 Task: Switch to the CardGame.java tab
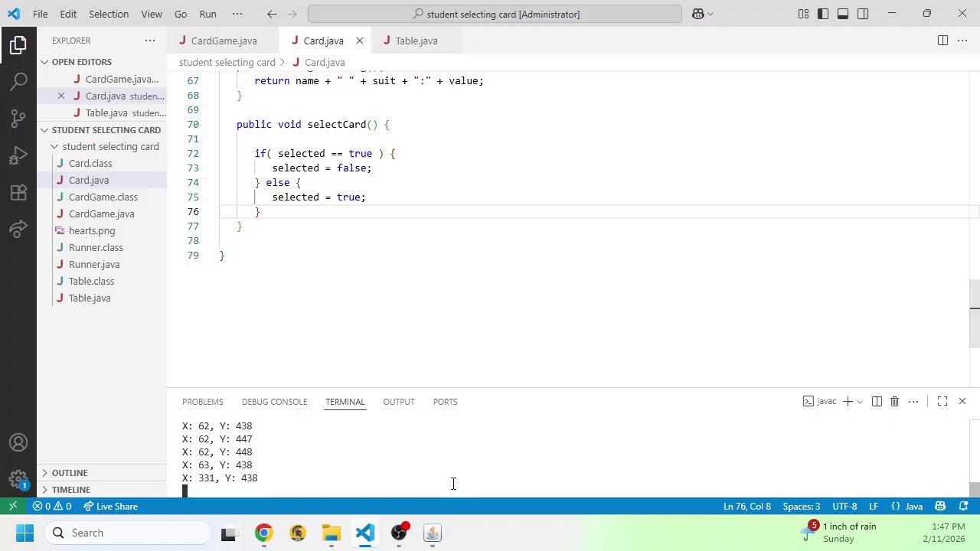click(224, 41)
